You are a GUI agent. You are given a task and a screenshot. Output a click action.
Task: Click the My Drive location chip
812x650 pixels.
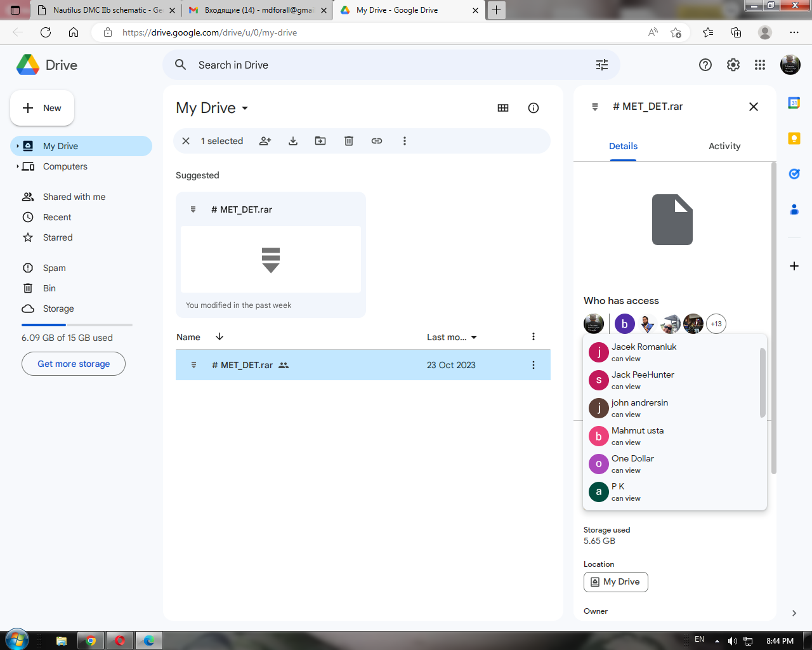(x=615, y=581)
